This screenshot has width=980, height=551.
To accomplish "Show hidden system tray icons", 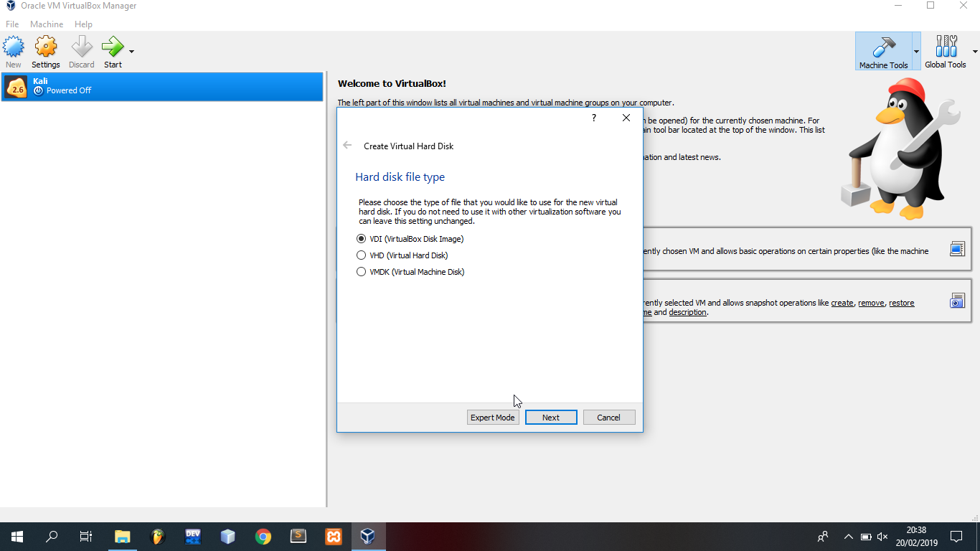I will [849, 537].
